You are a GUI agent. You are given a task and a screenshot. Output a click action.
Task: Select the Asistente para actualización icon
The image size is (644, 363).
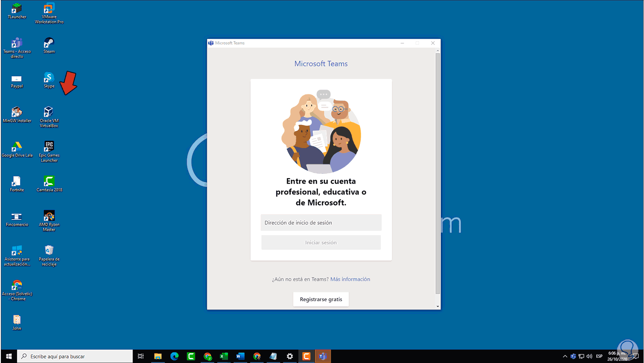tap(17, 256)
